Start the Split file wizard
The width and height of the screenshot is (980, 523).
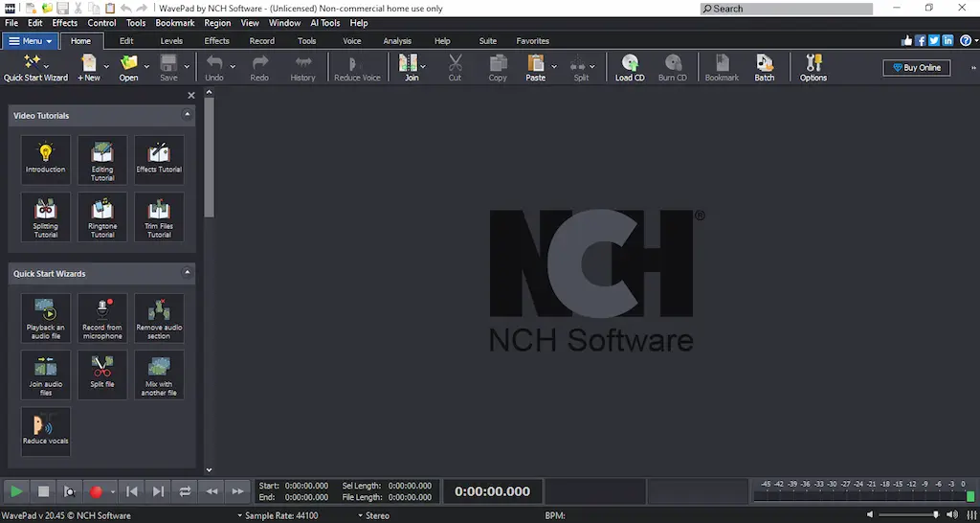click(102, 375)
